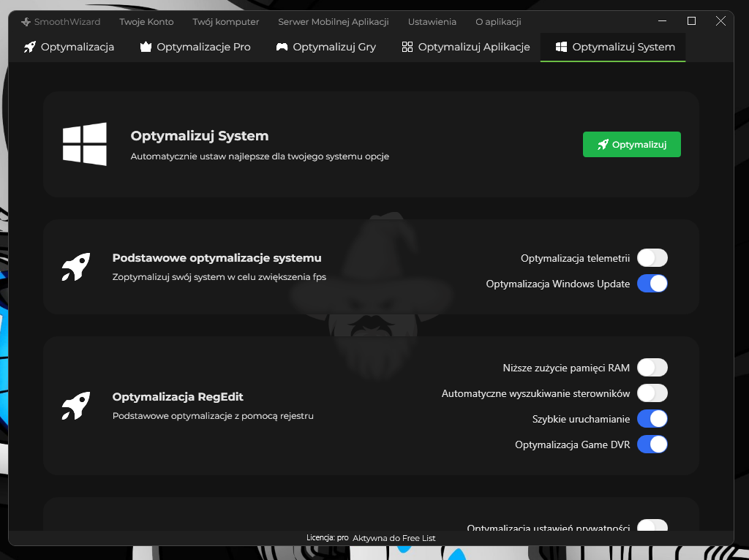
Task: Click the grid icon on Optymalizuj Aplikacje tab
Action: coord(407,47)
